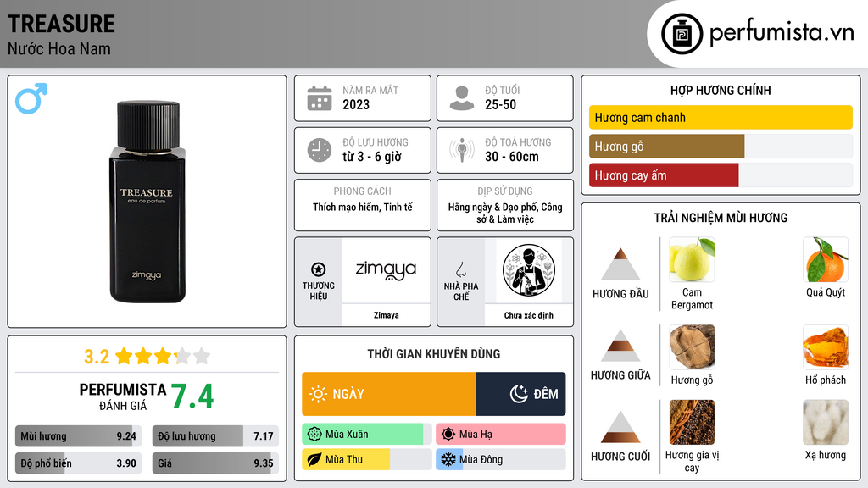Click the perfumista.vn site name
Image resolution: width=868 pixels, height=488 pixels.
[x=782, y=33]
